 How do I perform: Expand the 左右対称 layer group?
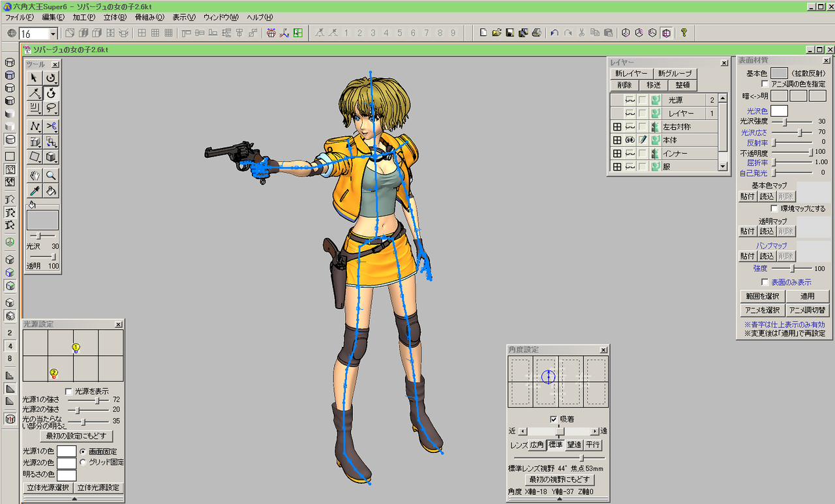pyautogui.click(x=616, y=127)
